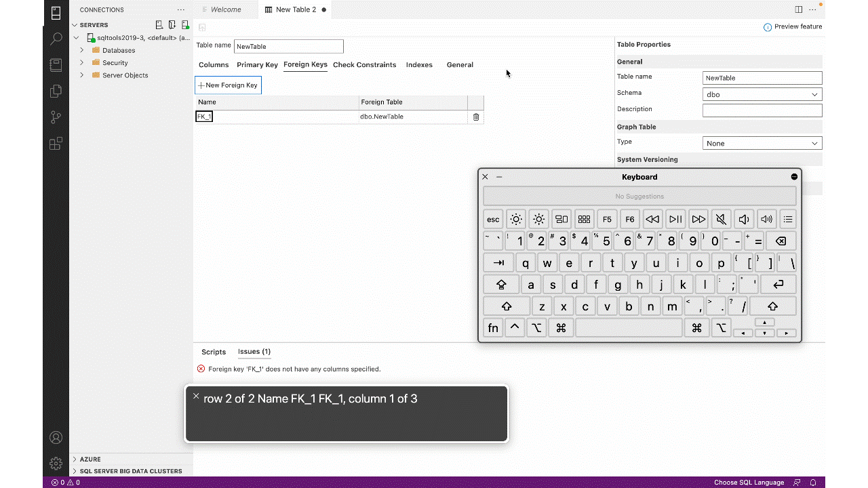Click the New Foreign Key button
Image resolution: width=868 pixels, height=488 pixels.
coord(228,85)
